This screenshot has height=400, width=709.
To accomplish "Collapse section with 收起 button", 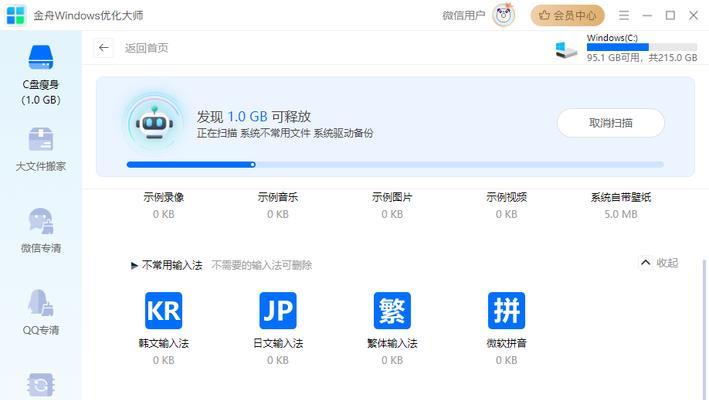I will pos(659,263).
